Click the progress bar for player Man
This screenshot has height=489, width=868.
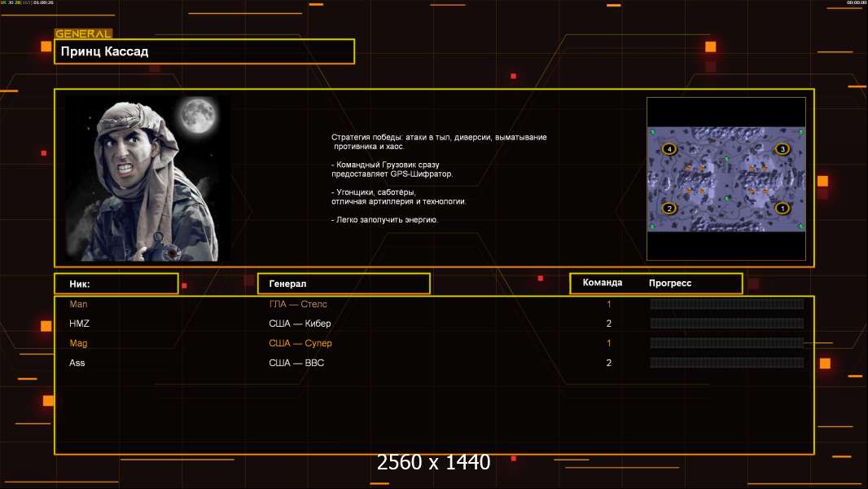pyautogui.click(x=726, y=304)
